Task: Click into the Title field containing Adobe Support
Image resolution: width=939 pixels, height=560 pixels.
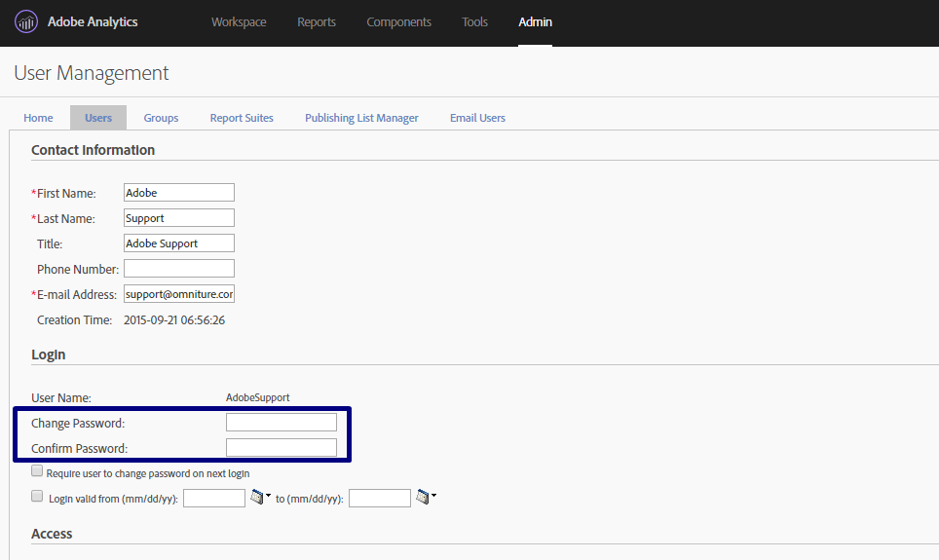Action: [179, 243]
